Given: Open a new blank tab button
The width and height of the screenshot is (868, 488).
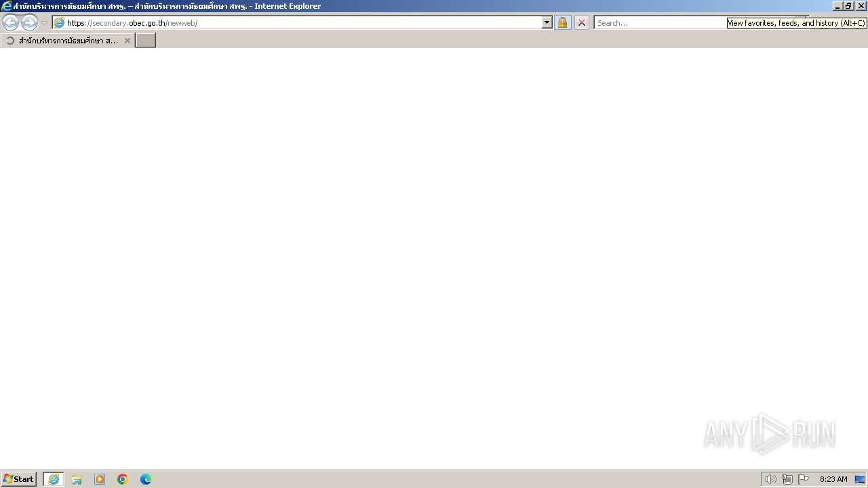Looking at the screenshot, I should coord(146,40).
